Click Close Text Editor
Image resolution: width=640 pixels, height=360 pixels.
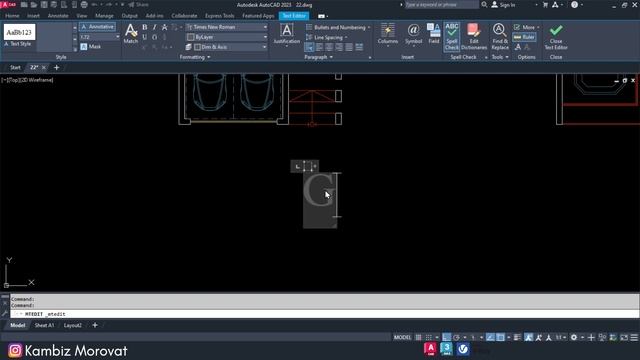pos(556,36)
